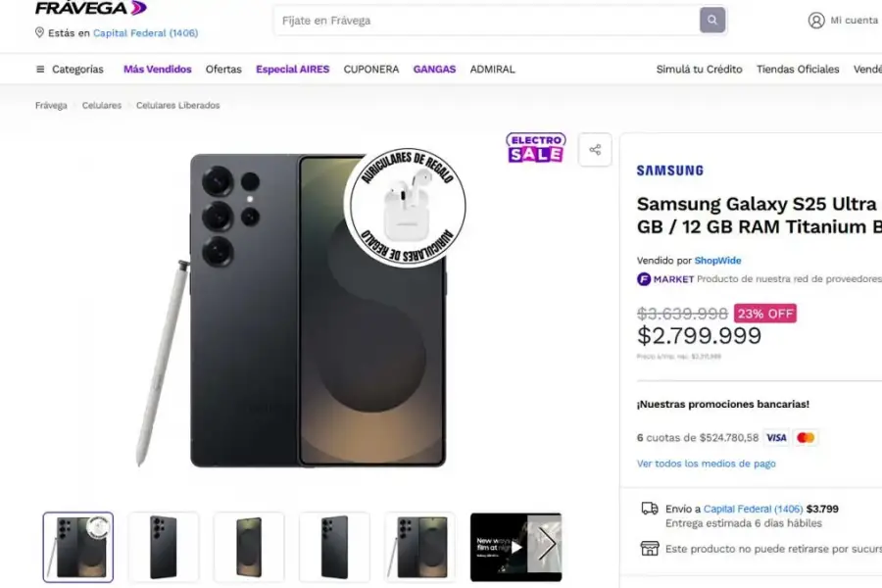Click CUPONERA in the top navigation
Image resolution: width=882 pixels, height=588 pixels.
click(x=370, y=70)
